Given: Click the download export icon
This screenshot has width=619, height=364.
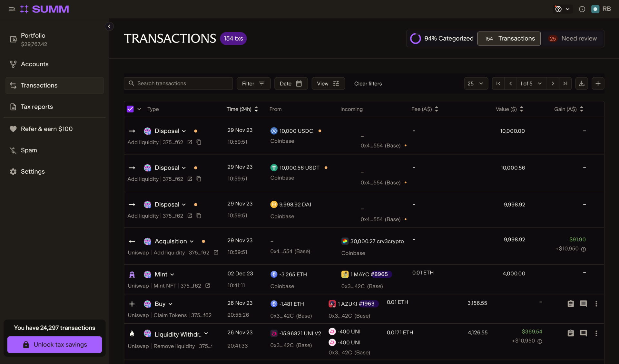Looking at the screenshot, I should 582,83.
